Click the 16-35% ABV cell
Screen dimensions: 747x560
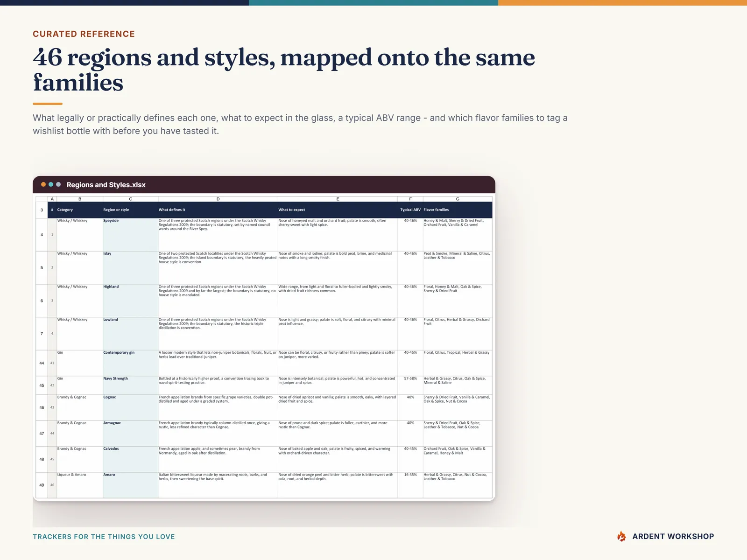point(410,485)
